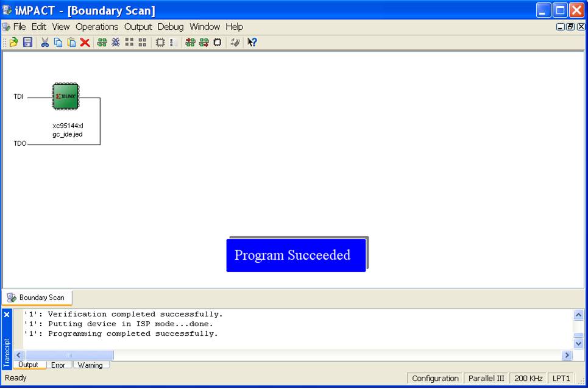
Task: Click the gray chip-with-pins toolbar icon
Action: pos(160,43)
